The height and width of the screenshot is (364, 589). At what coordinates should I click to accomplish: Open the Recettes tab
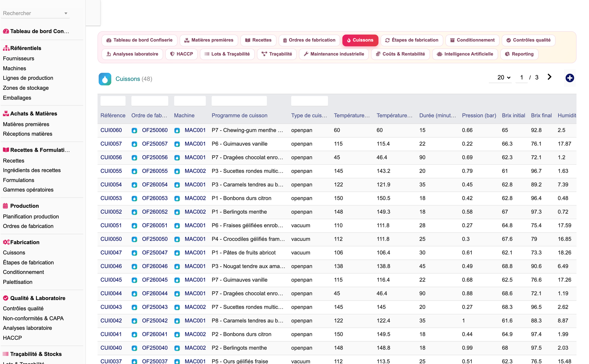tap(258, 40)
